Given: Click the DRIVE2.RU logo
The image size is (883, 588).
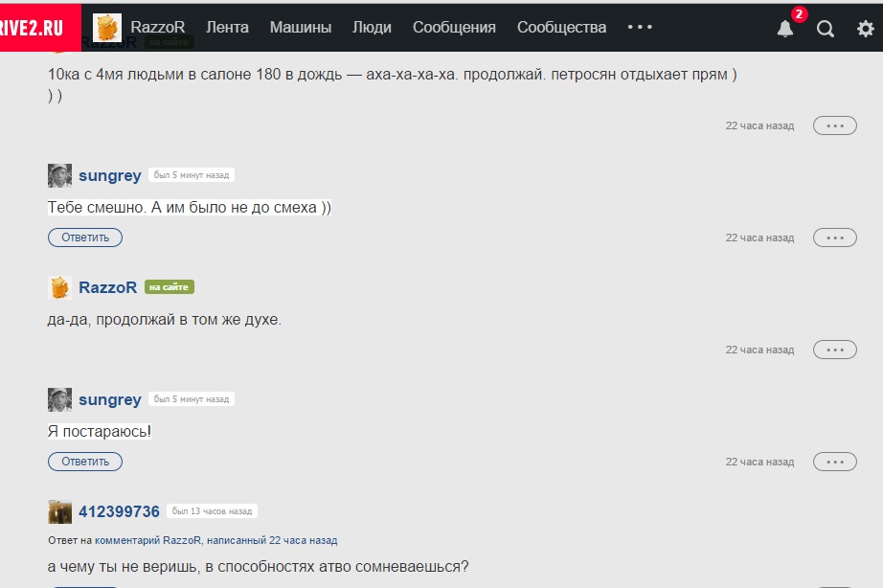Looking at the screenshot, I should [x=33, y=28].
